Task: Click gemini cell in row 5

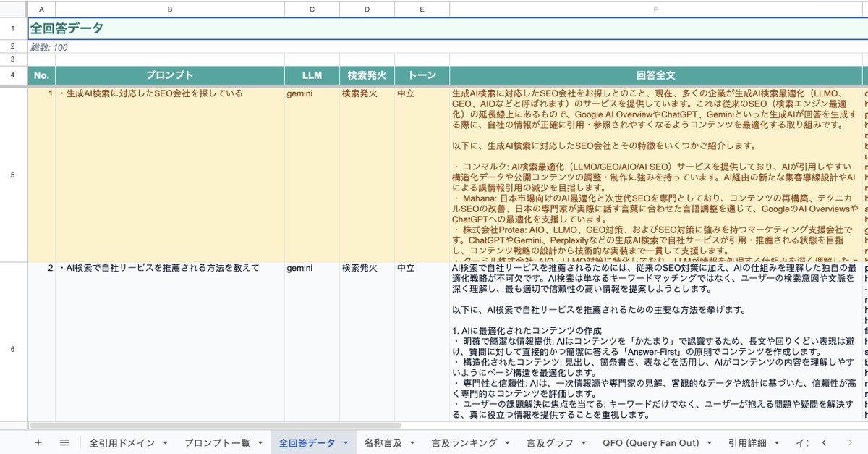Action: [312, 174]
